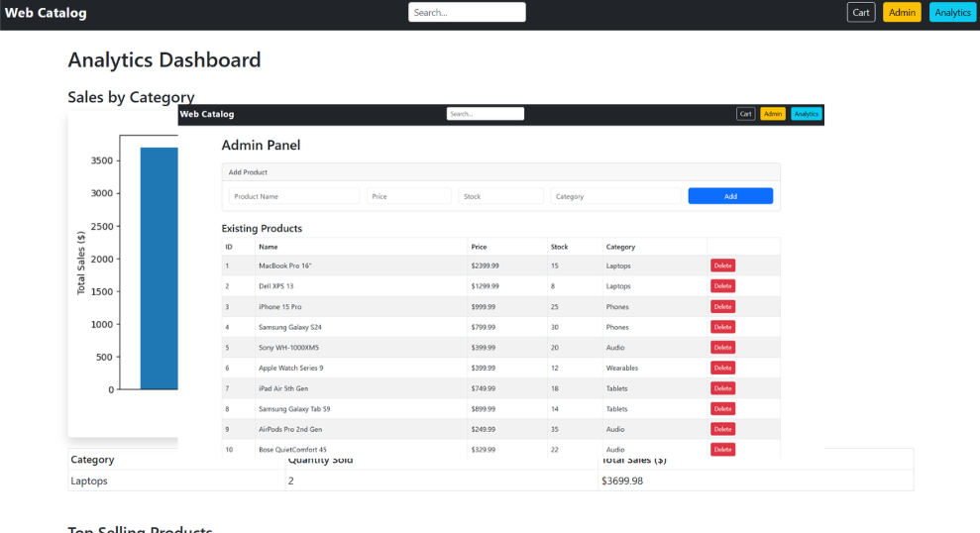Click the Category input field
Screen dimensions: 980x533
coord(615,196)
